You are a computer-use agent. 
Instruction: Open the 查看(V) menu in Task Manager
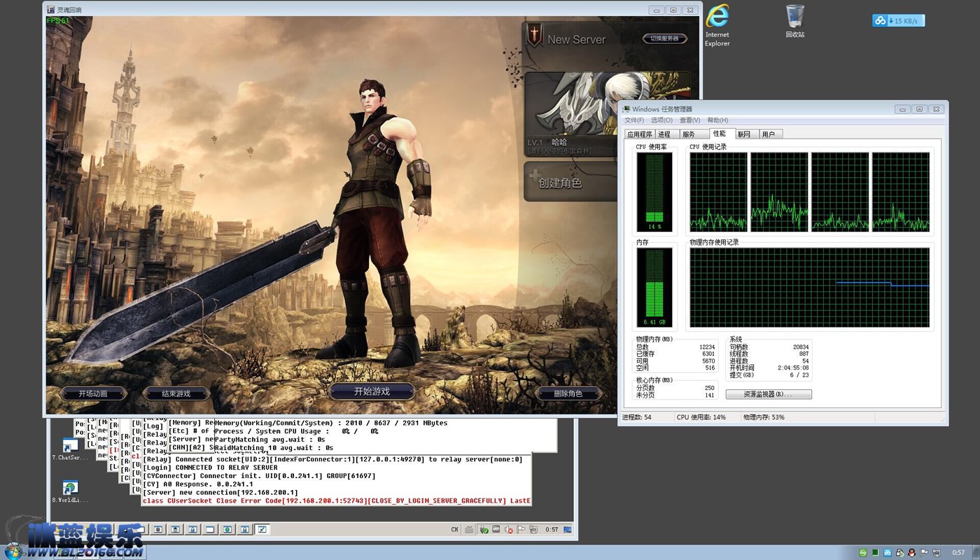(689, 120)
